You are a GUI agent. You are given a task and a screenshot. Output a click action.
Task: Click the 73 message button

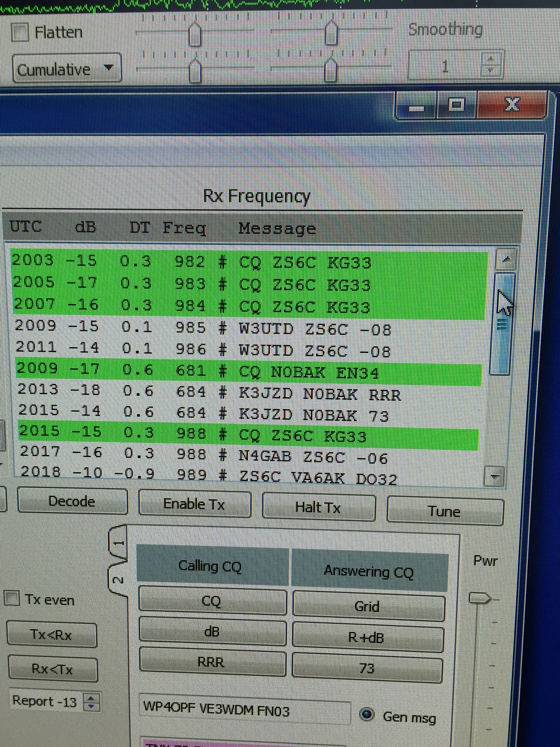(x=367, y=669)
